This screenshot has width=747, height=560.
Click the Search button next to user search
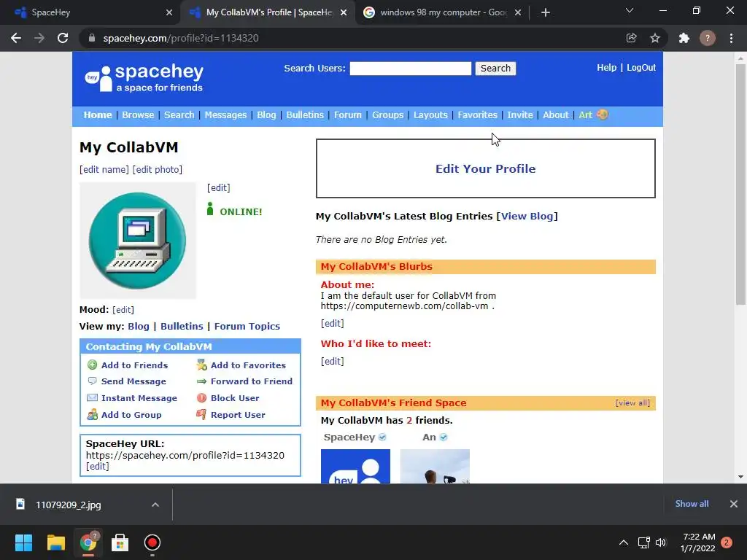tap(495, 68)
